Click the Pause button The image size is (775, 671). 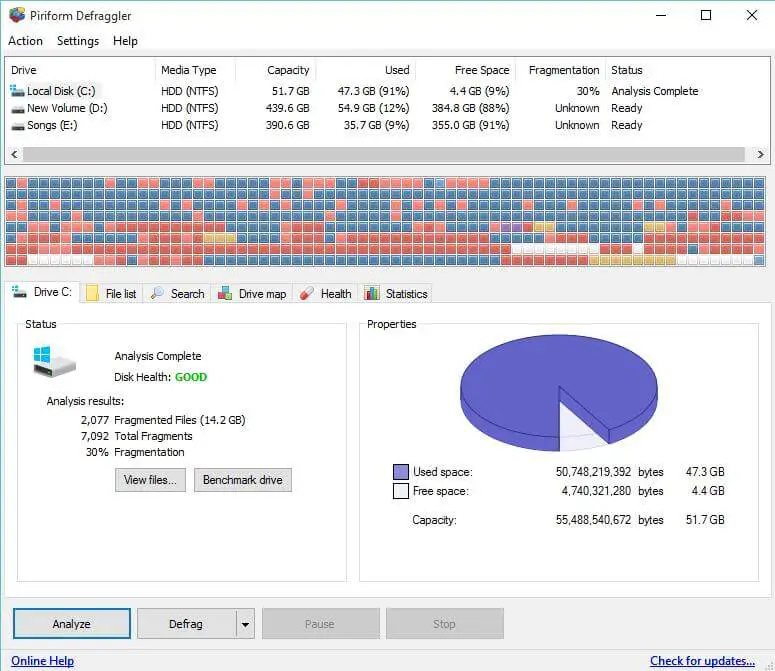(x=320, y=624)
